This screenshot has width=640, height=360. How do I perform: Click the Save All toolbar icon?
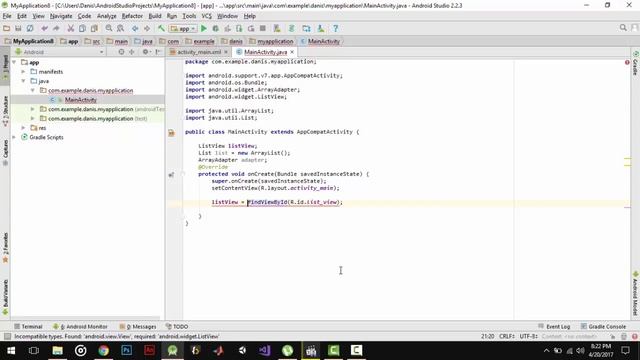coord(18,28)
